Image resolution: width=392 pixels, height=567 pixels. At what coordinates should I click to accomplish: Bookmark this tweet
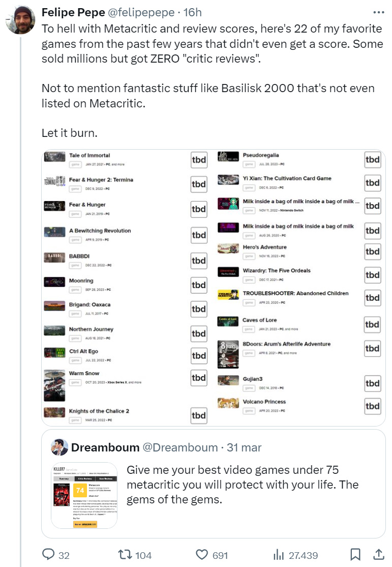[x=356, y=554]
